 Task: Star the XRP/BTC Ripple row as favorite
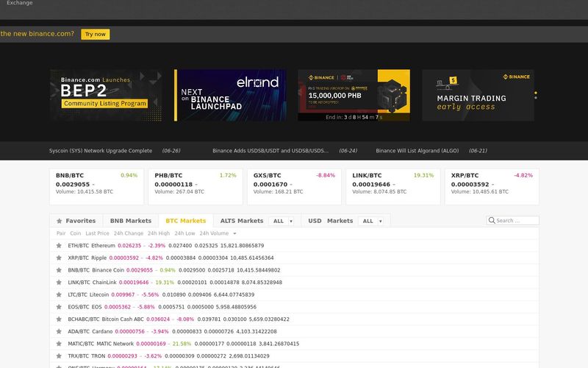coord(59,258)
